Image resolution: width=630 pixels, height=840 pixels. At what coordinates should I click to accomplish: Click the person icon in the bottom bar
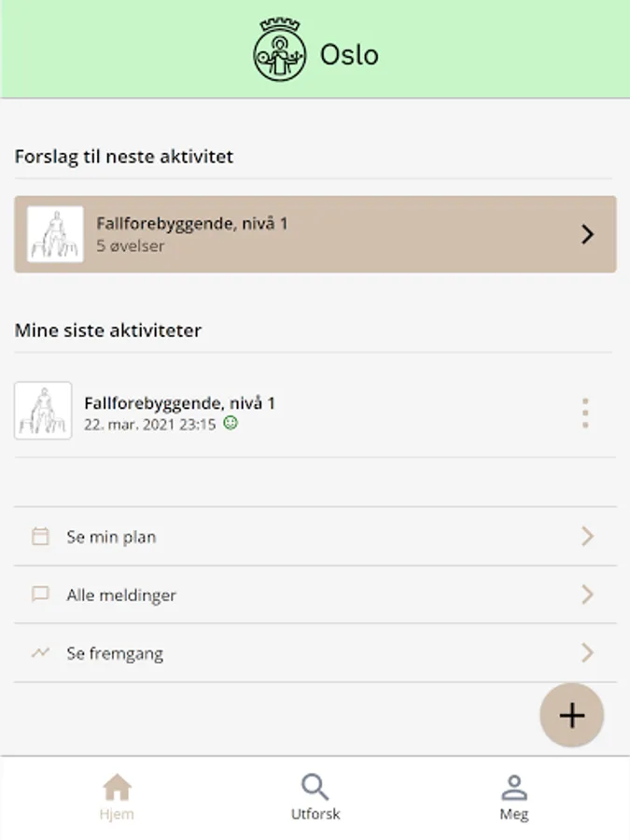pyautogui.click(x=513, y=787)
